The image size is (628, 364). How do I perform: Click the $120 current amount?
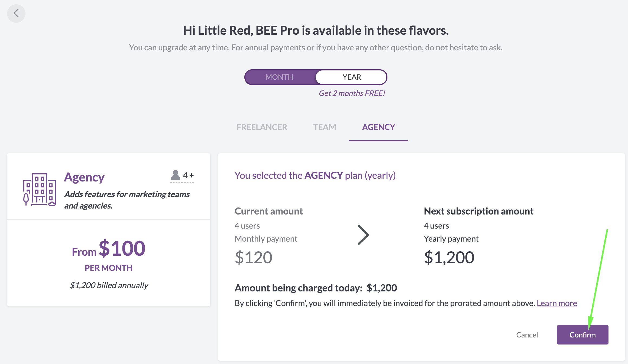coord(253,257)
